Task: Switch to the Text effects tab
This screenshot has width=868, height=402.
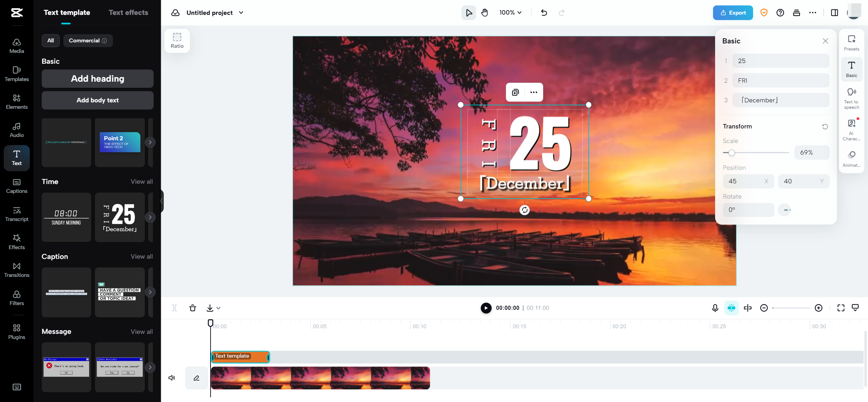Action: coord(128,12)
